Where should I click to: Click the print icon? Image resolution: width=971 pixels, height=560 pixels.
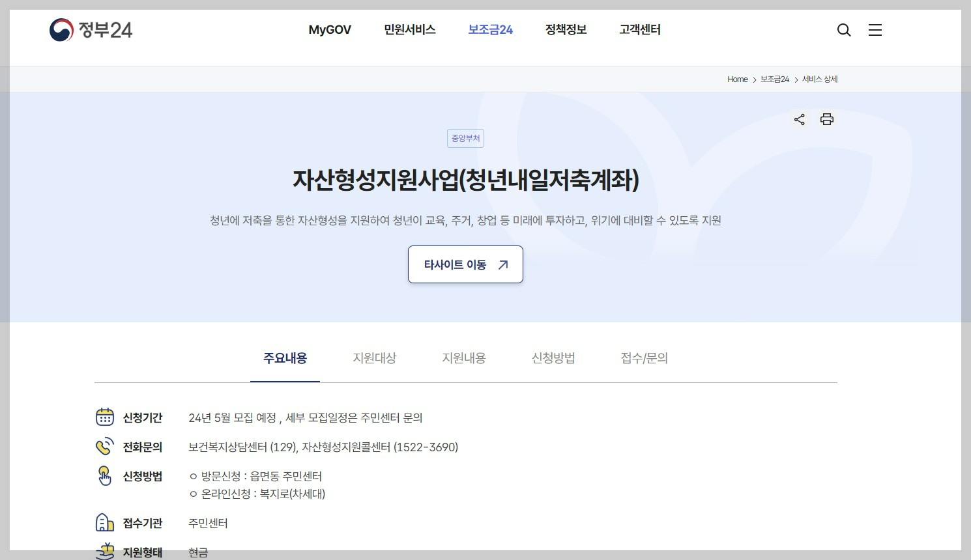coord(827,119)
